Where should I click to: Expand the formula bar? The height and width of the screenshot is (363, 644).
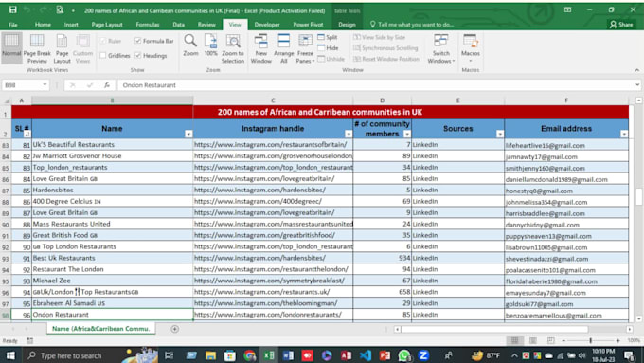pos(637,85)
